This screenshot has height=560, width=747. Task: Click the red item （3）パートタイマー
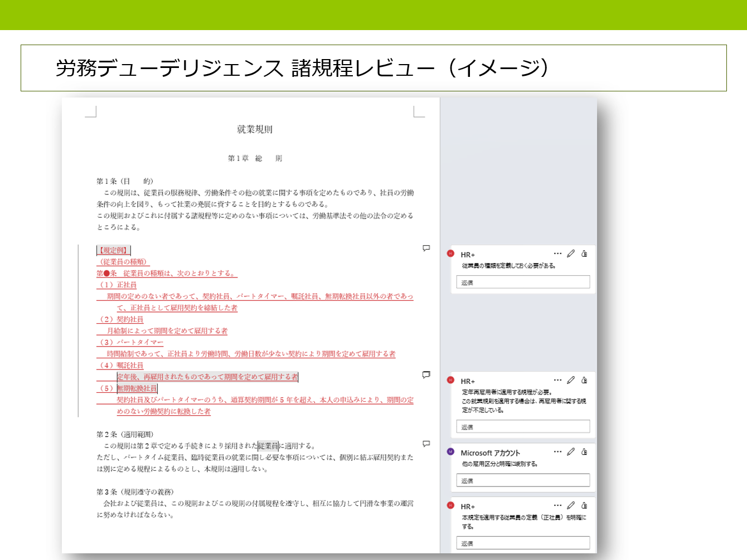click(130, 342)
